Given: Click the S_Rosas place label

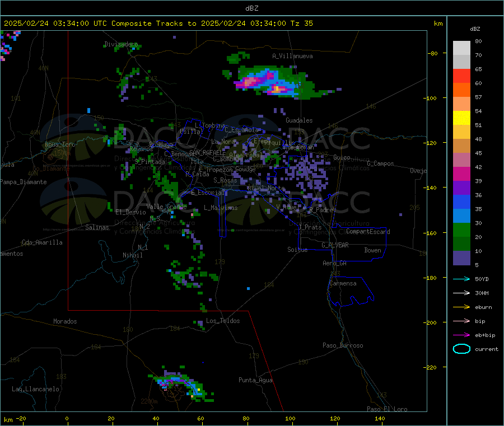Looking at the screenshot, I should [225, 180].
